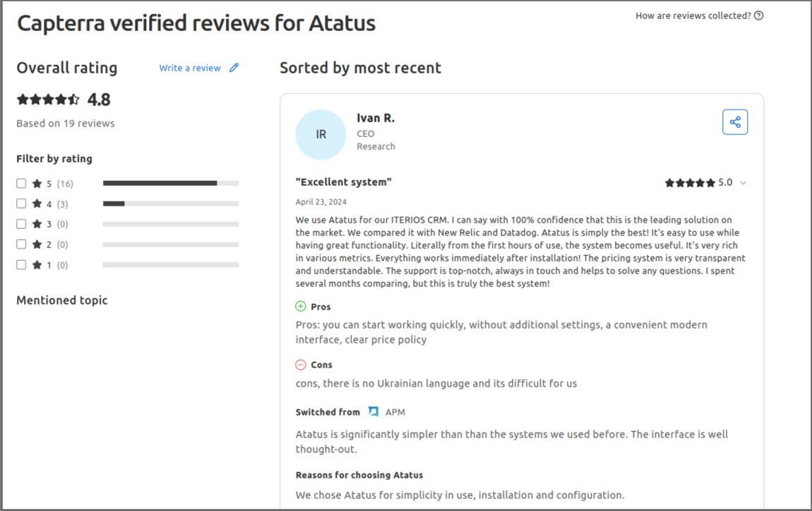This screenshot has height=511, width=812.
Task: Click How are reviews collected? link
Action: (693, 16)
